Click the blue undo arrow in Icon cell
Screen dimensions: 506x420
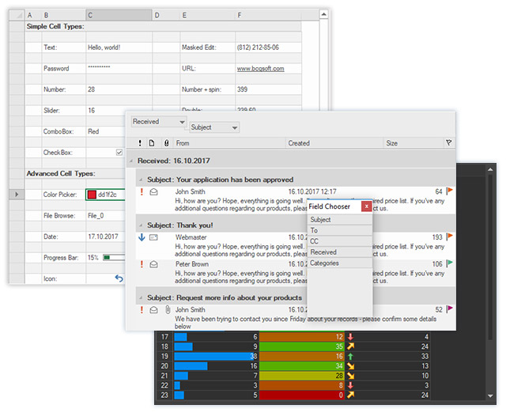(119, 278)
